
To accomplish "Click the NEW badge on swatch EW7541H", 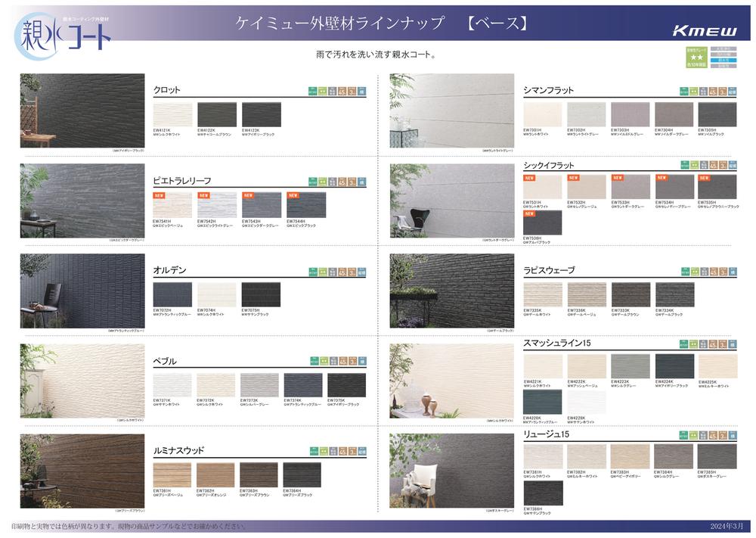I will [x=159, y=195].
